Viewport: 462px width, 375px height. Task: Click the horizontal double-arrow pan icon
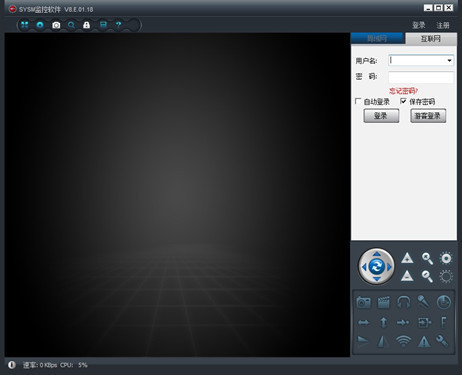pos(363,322)
